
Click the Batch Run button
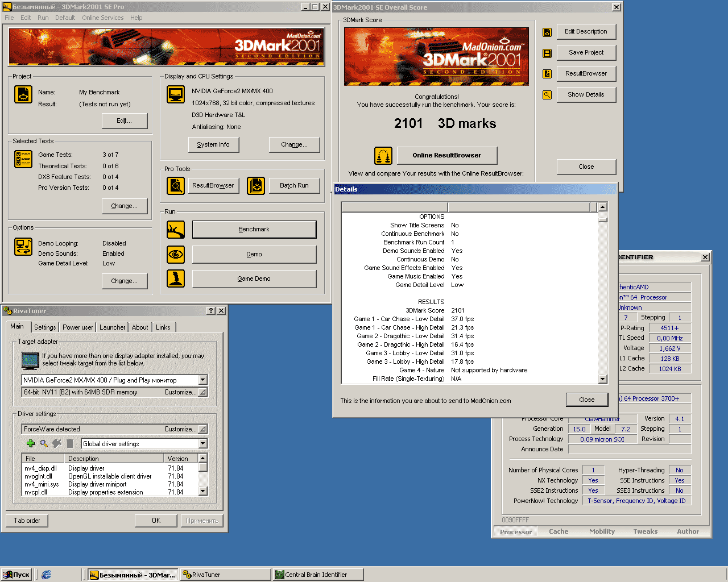[x=294, y=185]
